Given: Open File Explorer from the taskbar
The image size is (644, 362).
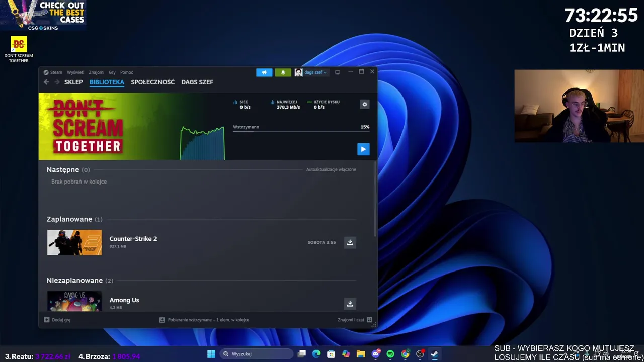Looking at the screenshot, I should [361, 354].
